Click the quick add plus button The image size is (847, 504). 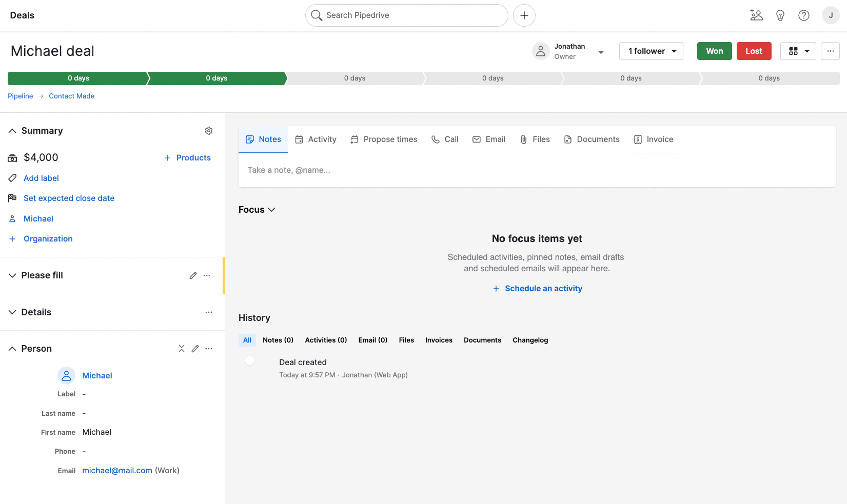click(524, 15)
